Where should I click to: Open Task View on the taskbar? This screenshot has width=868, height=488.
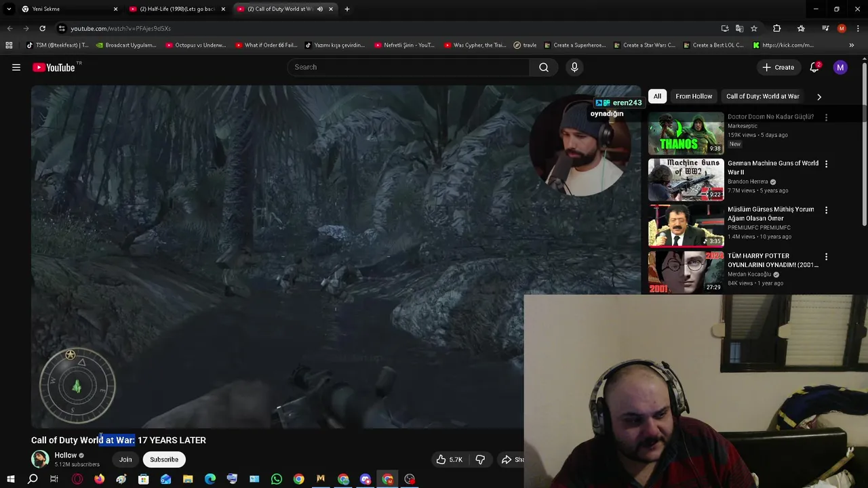(x=54, y=479)
